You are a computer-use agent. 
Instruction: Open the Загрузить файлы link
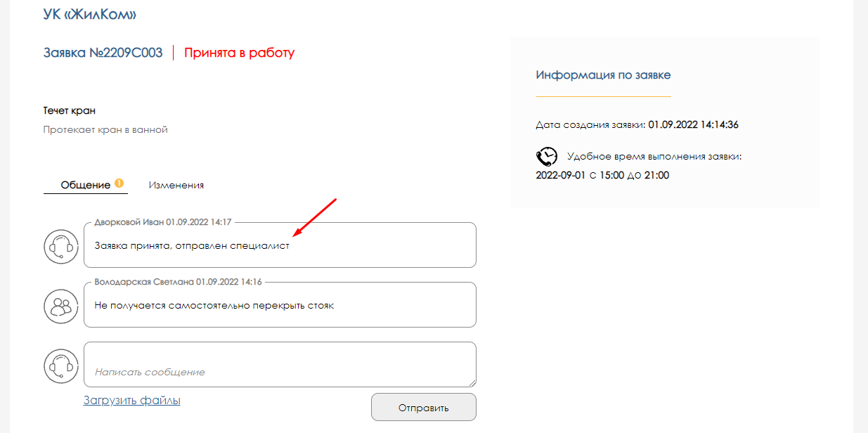132,401
